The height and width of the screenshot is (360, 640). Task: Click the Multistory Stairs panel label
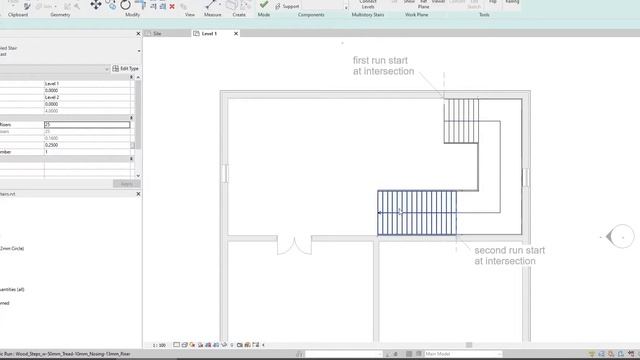coord(368,15)
